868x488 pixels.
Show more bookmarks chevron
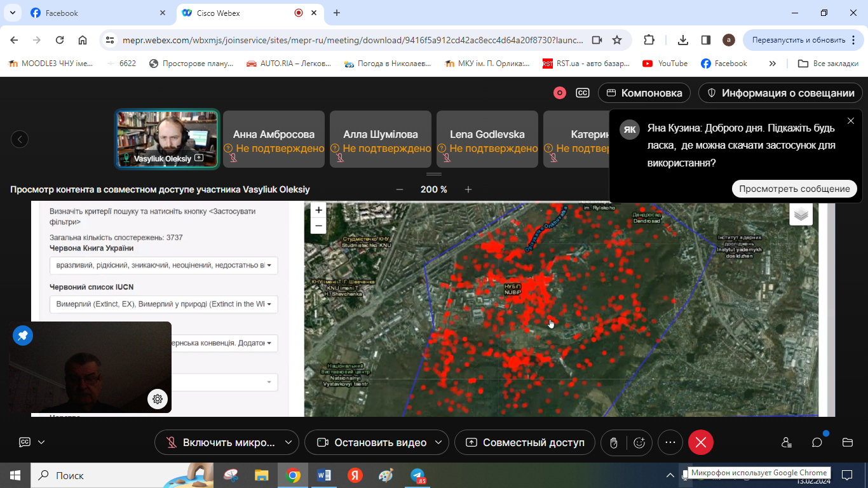773,64
